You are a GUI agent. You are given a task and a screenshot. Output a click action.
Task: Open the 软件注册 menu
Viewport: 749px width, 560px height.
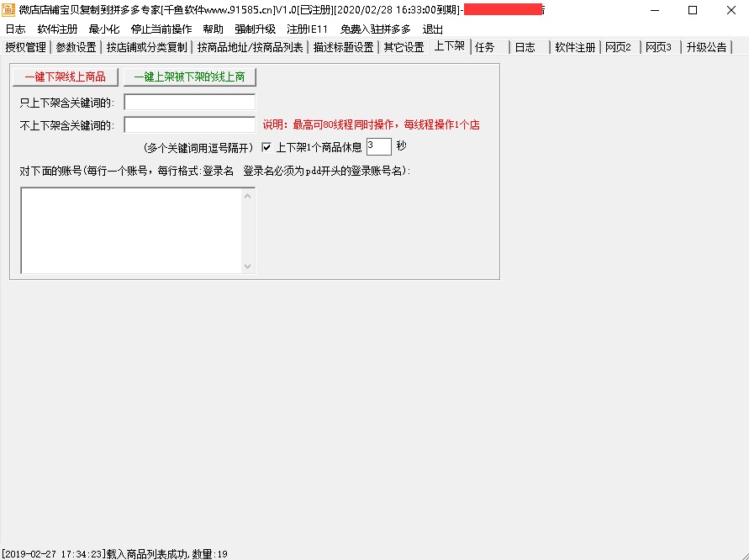pyautogui.click(x=57, y=29)
